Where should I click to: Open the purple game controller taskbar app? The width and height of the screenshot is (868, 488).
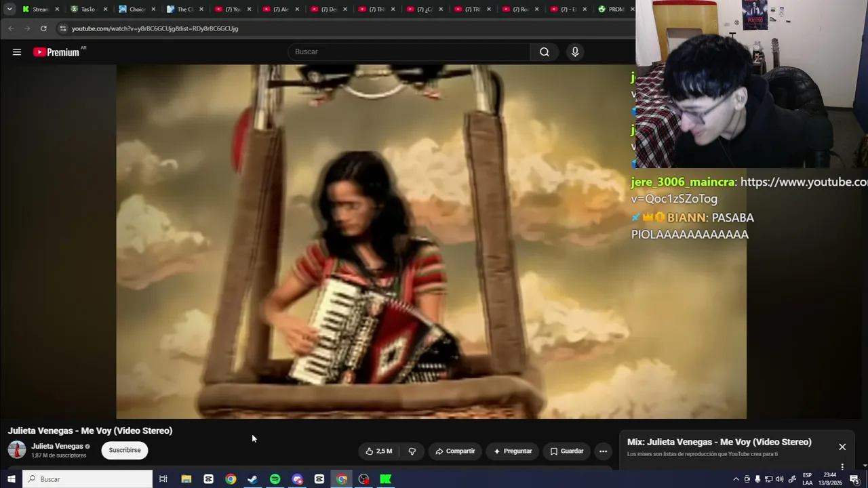[297, 479]
